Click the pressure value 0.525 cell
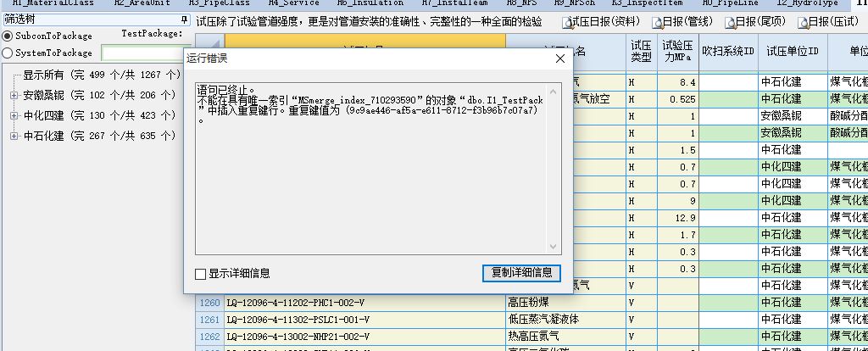 click(678, 100)
